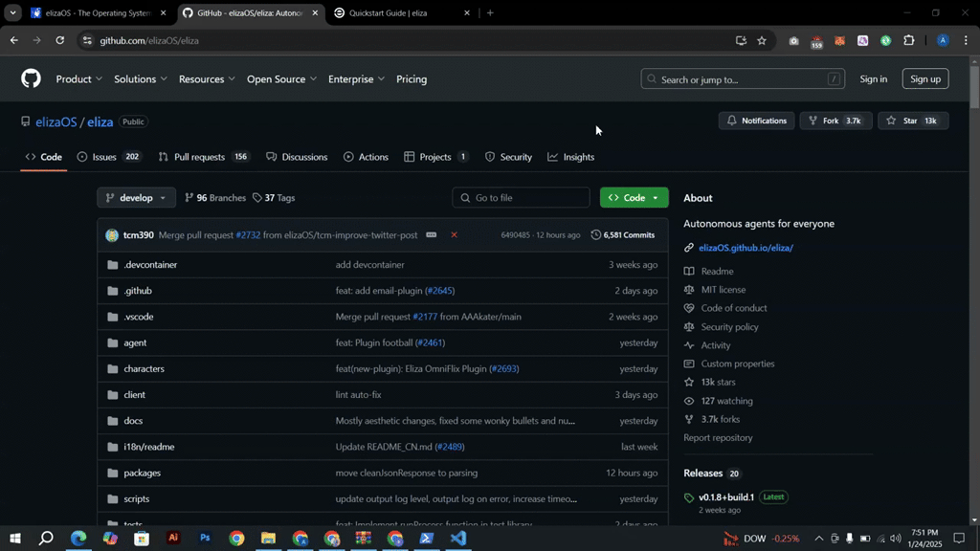Open Photoshop from the taskbar
This screenshot has width=980, height=551.
tap(205, 538)
